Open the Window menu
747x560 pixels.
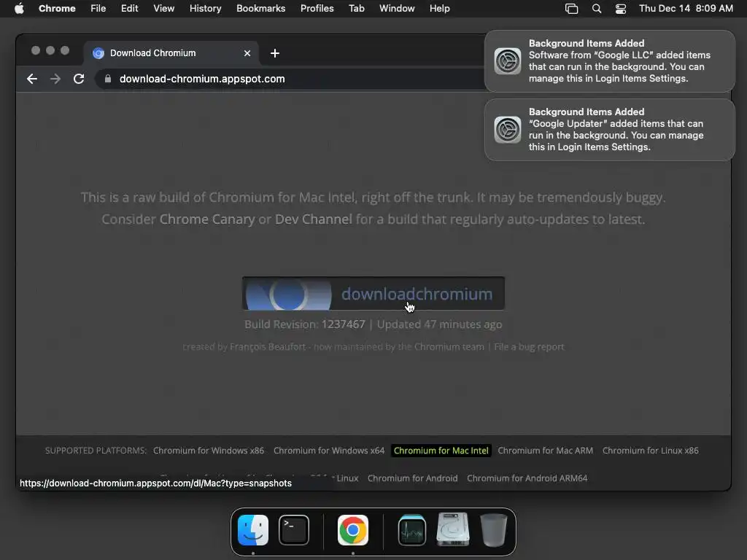[x=397, y=9]
